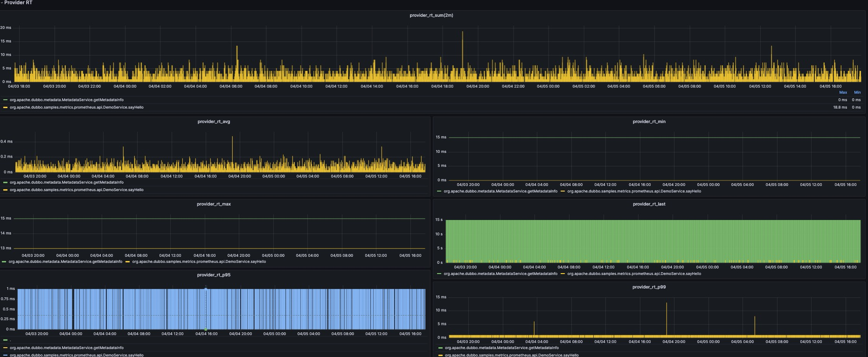The height and width of the screenshot is (357, 868).
Task: Sort provider_rt_sum legend by Max column
Action: point(843,92)
